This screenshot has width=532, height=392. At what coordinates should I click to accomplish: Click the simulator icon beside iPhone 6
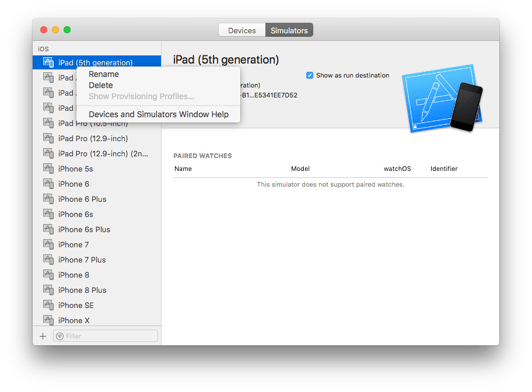tap(48, 184)
